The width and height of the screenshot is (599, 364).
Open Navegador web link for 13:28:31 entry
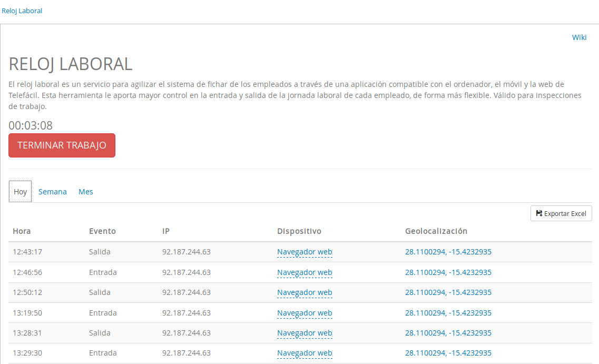pyautogui.click(x=305, y=333)
